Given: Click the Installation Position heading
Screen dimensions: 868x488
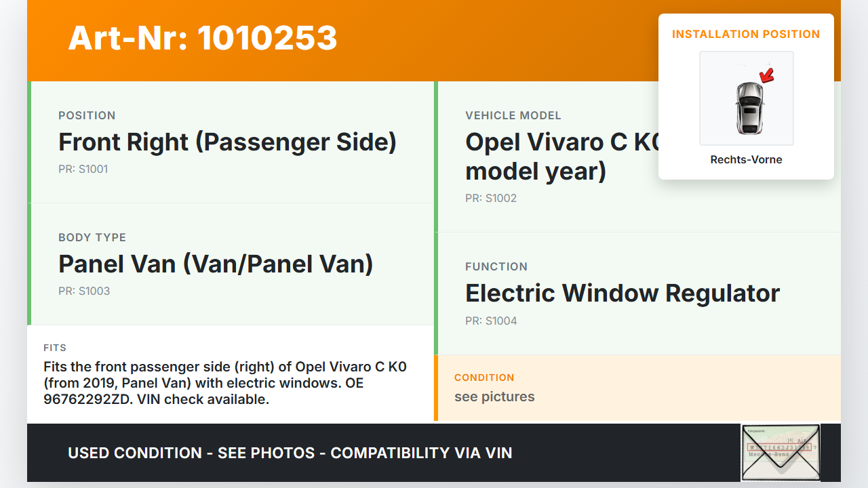Looking at the screenshot, I should 746,34.
